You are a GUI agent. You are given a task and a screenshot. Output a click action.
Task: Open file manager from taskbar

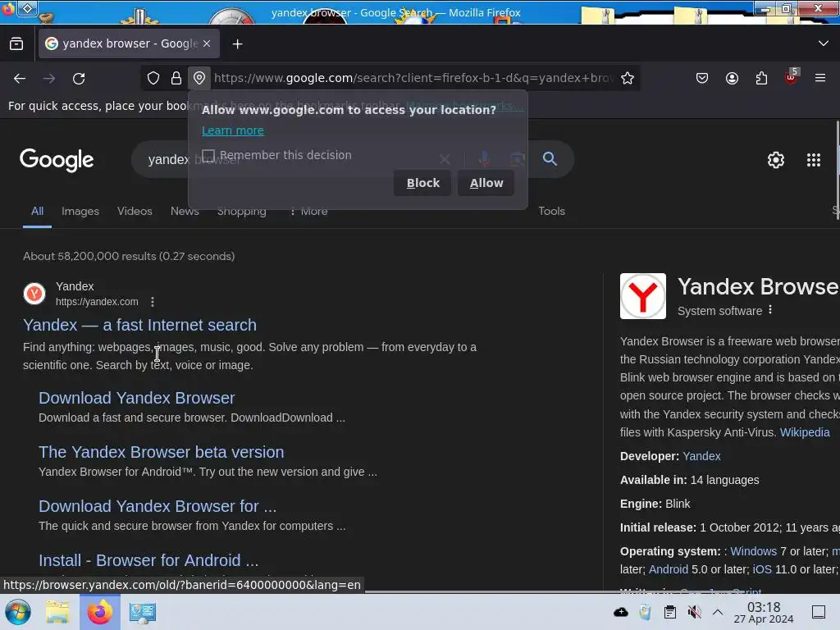57,612
